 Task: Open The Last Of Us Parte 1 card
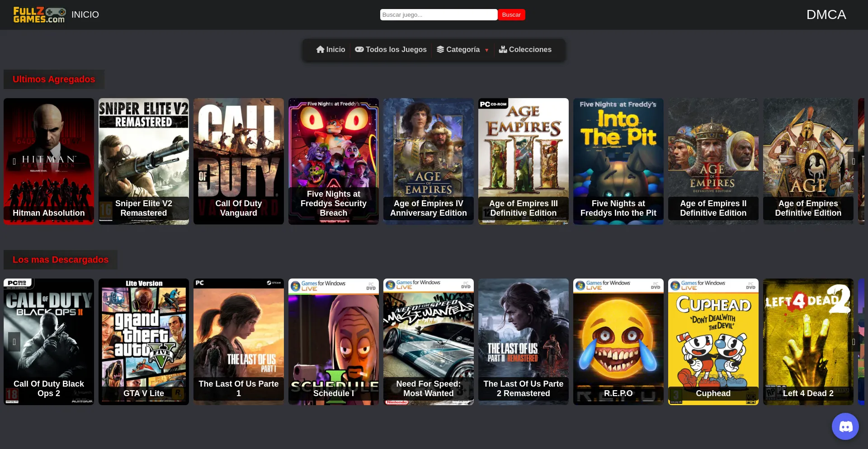pyautogui.click(x=239, y=342)
